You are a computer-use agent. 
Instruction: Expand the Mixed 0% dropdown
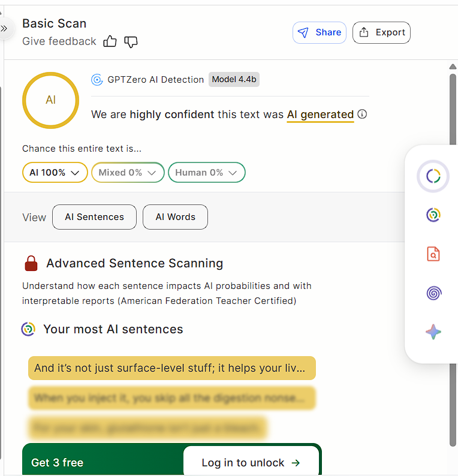pos(128,173)
